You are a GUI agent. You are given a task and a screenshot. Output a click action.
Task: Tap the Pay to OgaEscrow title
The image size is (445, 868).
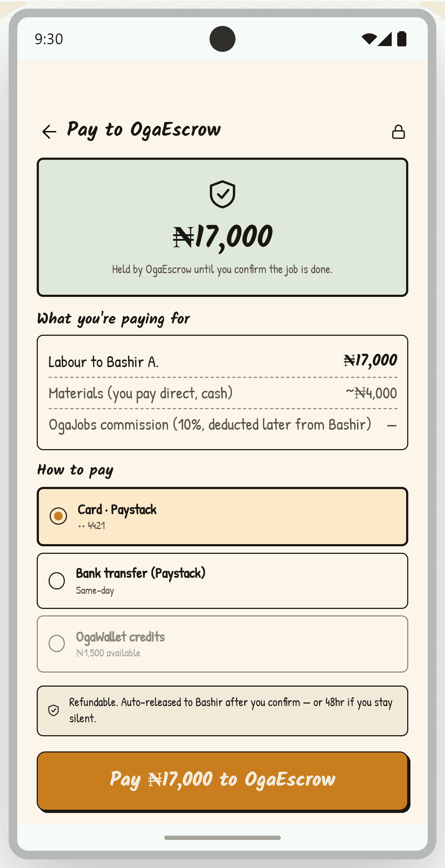[144, 130]
